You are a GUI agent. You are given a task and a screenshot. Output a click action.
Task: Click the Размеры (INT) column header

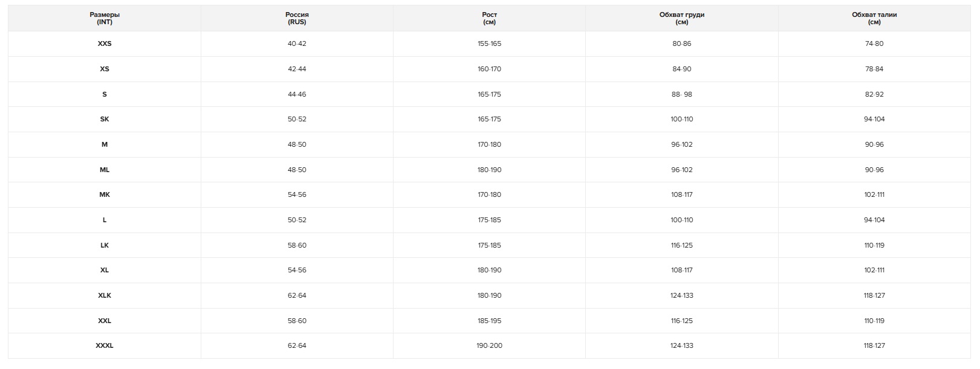105,18
